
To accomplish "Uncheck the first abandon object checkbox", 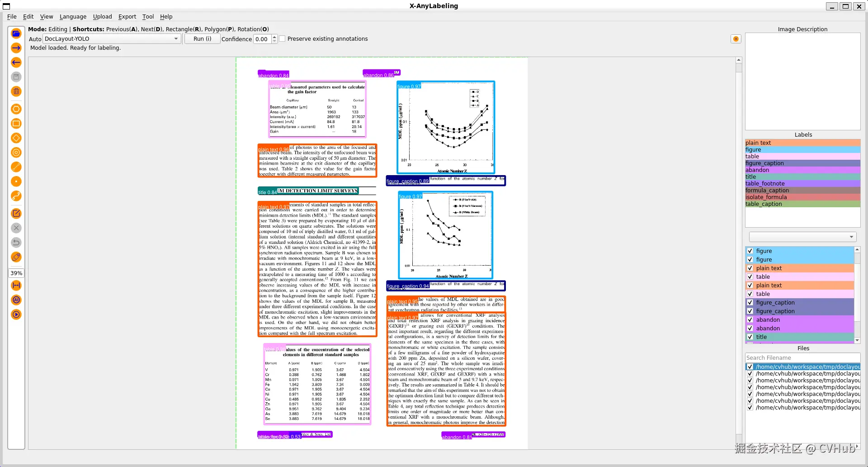I will pyautogui.click(x=750, y=320).
